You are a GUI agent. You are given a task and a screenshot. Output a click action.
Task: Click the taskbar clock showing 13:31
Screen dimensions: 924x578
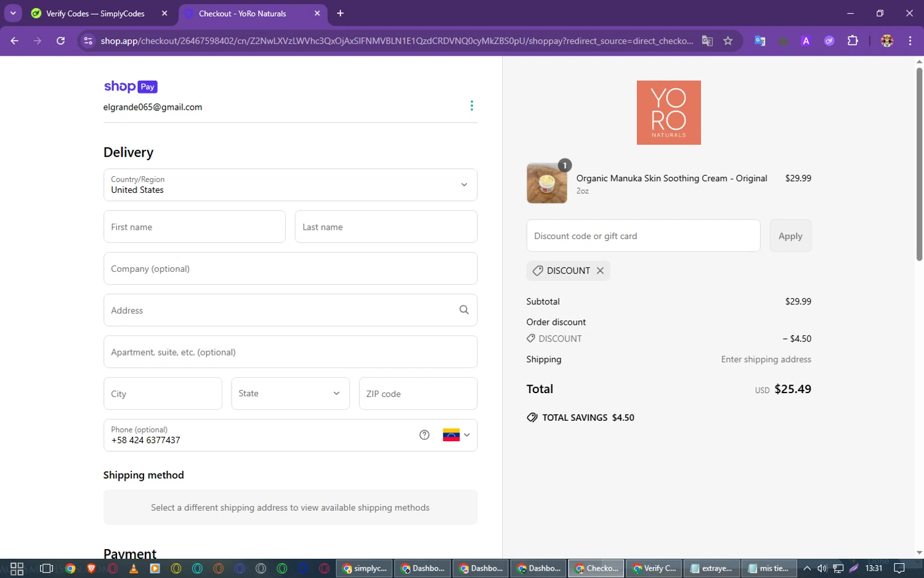pyautogui.click(x=873, y=568)
